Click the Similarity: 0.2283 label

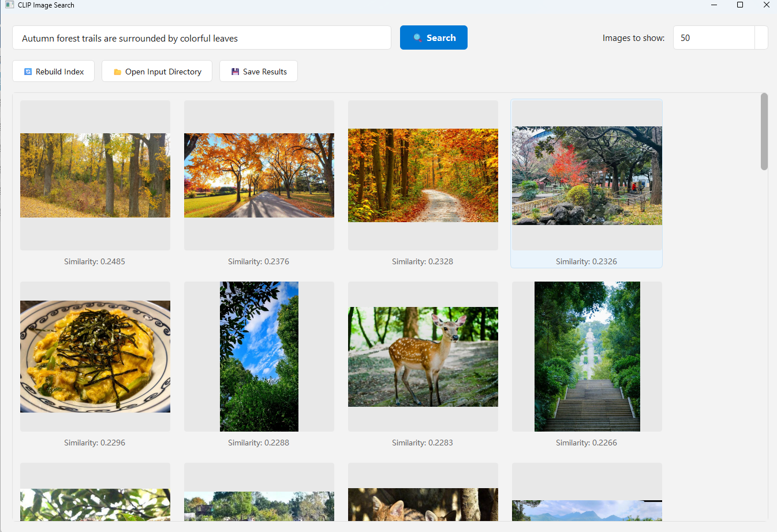pyautogui.click(x=423, y=443)
